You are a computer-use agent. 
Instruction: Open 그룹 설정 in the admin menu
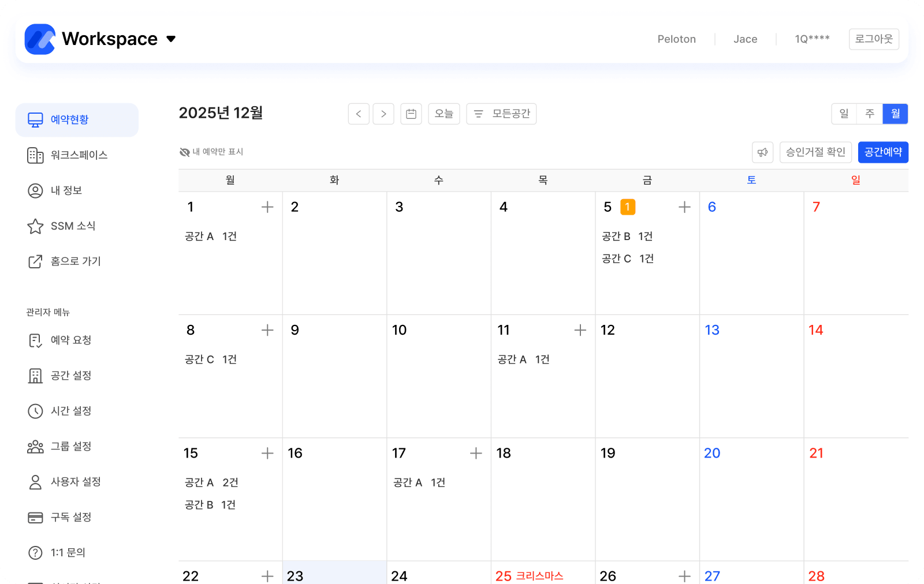[68, 446]
